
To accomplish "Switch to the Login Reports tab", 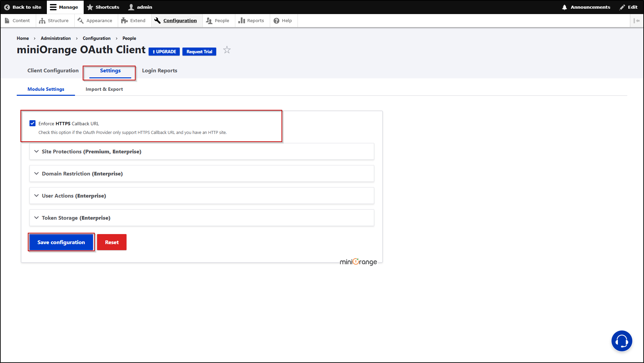I will [x=159, y=70].
